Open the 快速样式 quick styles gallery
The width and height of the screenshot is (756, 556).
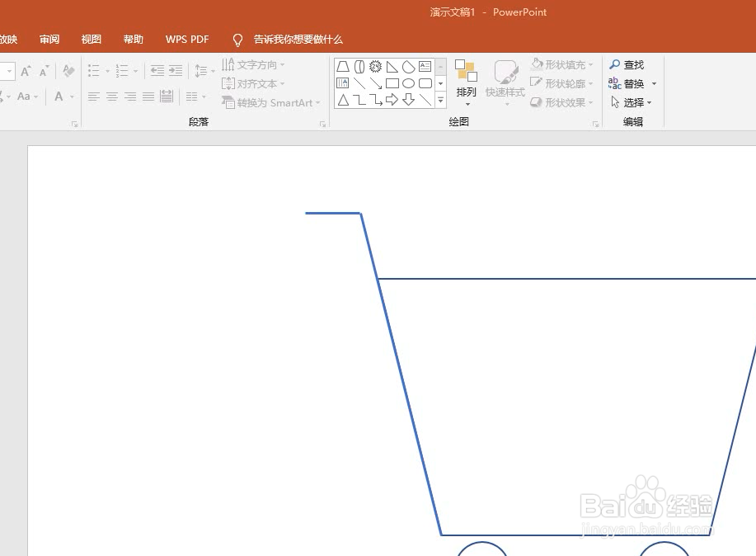pos(505,82)
